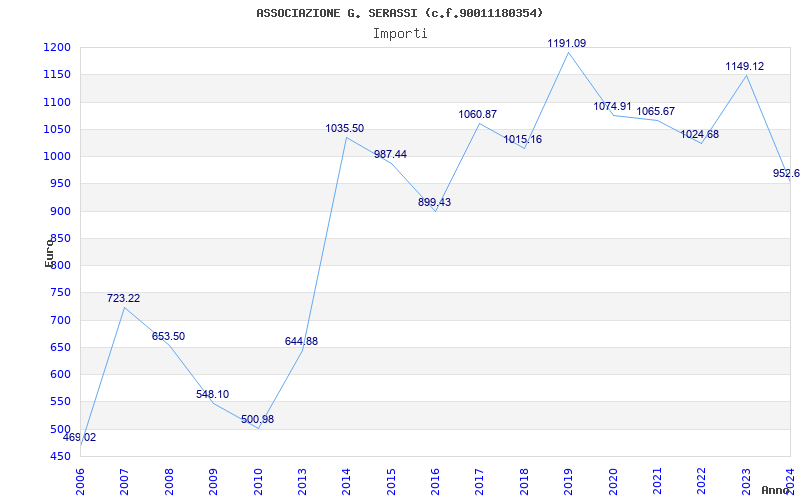Click the x-axis year 2007
The image size is (800, 500).
point(124,482)
